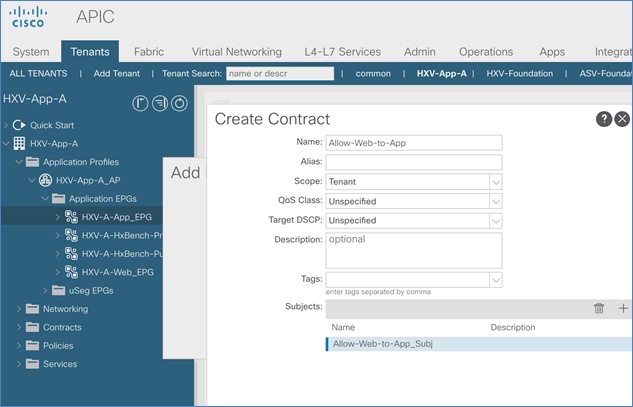The image size is (633, 407).
Task: Click the Name column header in Subjects
Action: [x=343, y=327]
